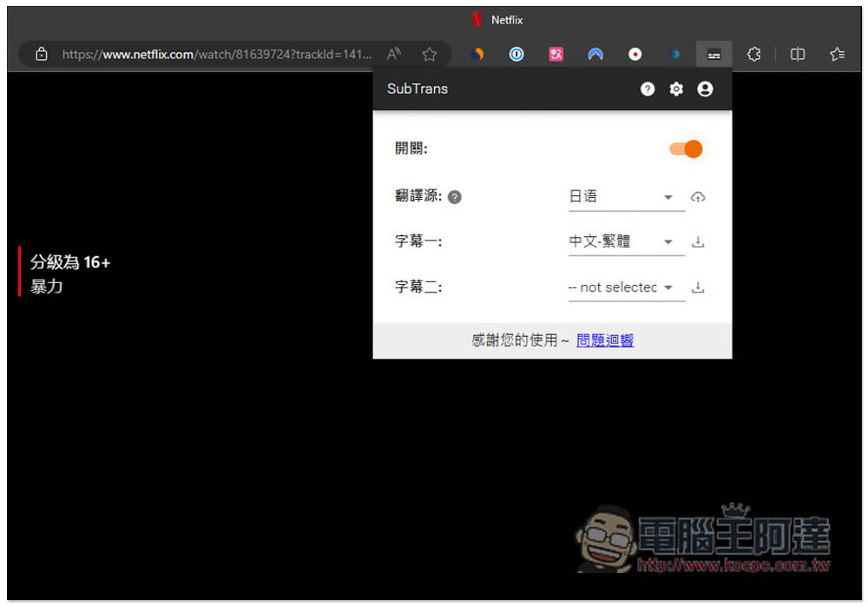868x607 pixels.
Task: Download subtitle one using 字幕一 download icon
Action: [698, 242]
